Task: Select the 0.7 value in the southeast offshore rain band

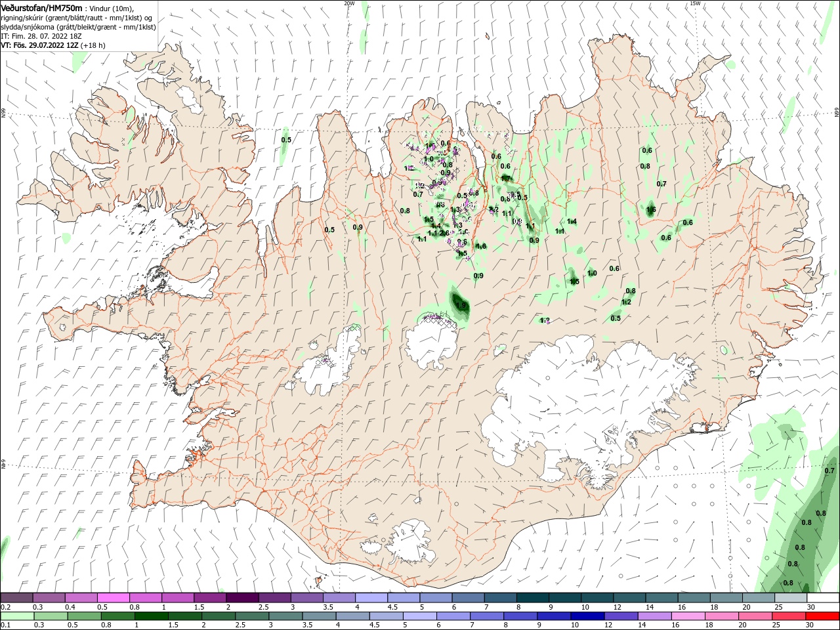Action: 829,471
